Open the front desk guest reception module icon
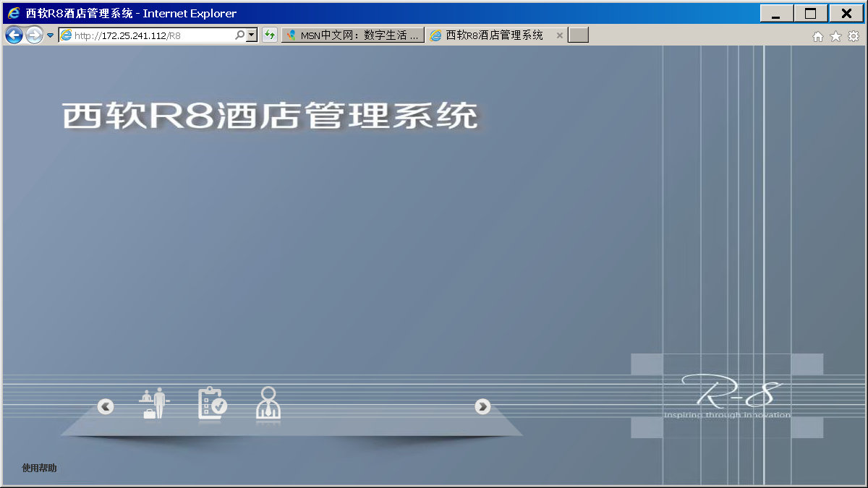 tap(154, 403)
